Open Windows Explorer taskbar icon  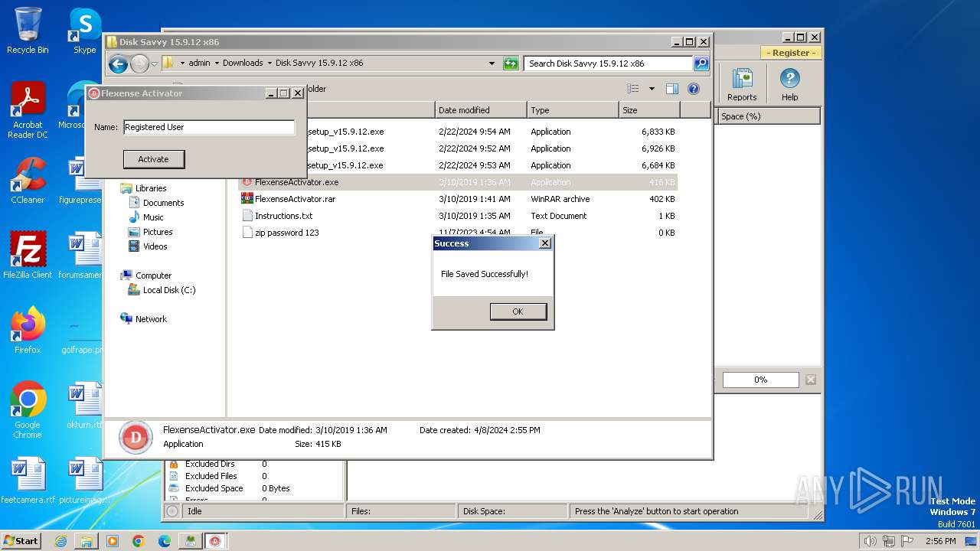[87, 541]
